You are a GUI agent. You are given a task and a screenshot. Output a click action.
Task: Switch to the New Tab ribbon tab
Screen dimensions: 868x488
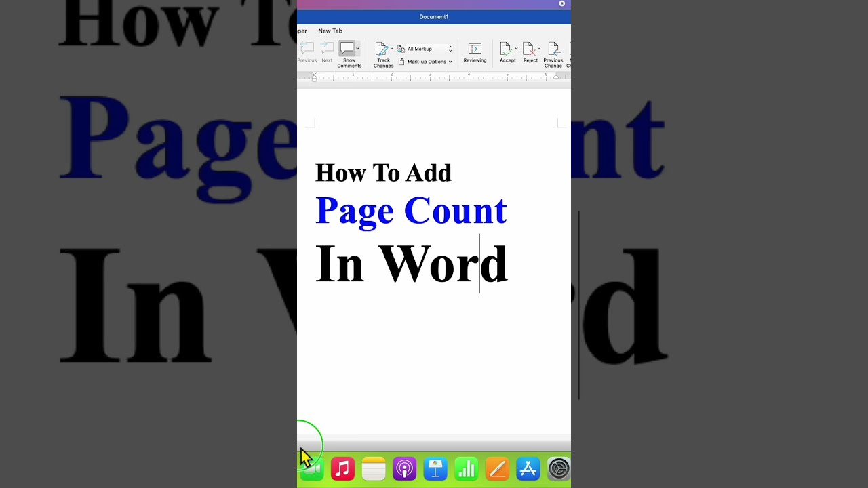click(330, 31)
